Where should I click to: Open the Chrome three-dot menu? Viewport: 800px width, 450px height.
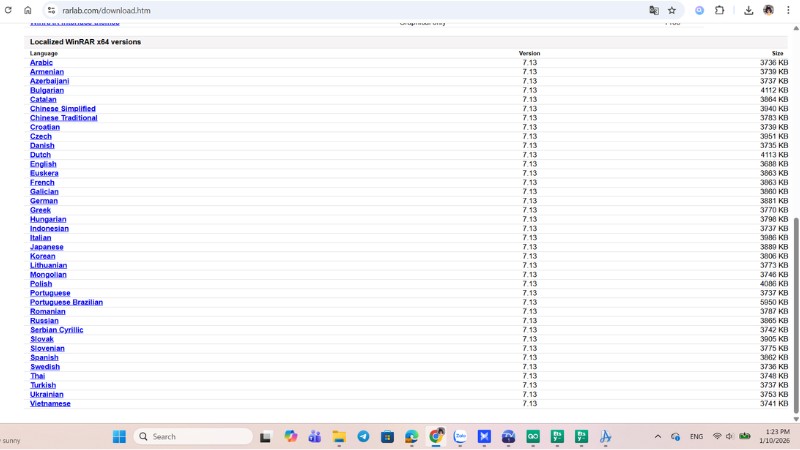(x=788, y=10)
